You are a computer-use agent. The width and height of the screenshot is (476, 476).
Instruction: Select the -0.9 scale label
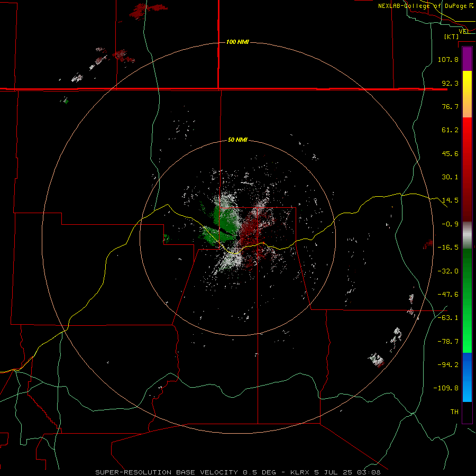[450, 224]
